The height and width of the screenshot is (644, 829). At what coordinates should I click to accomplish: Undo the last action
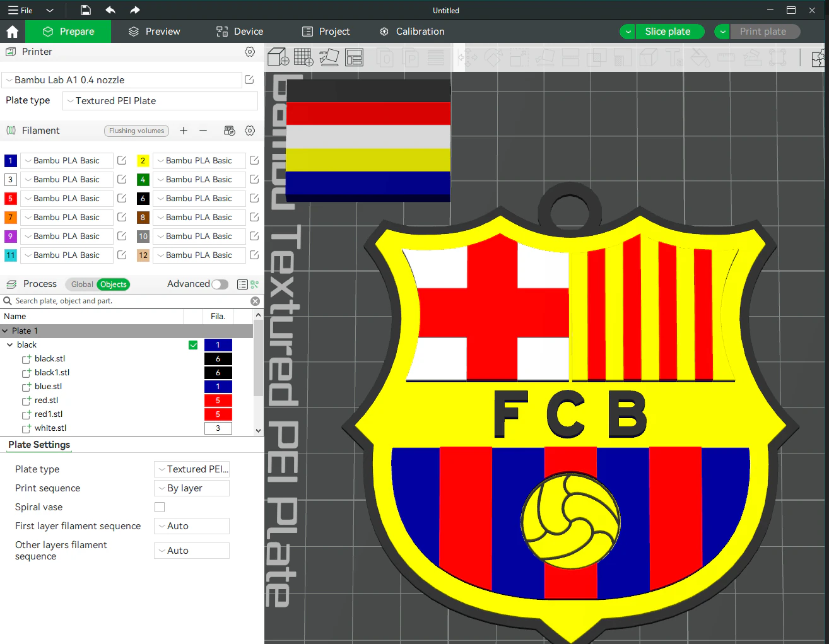110,10
